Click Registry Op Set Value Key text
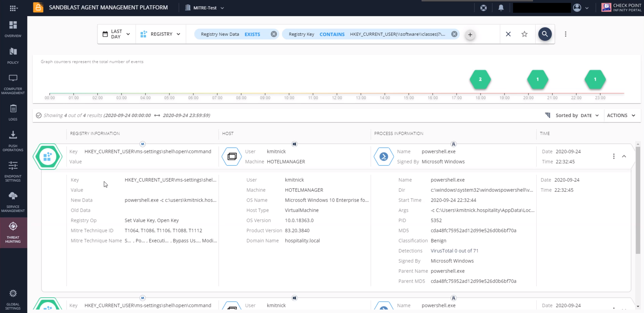Viewport: 644px width, 313px height. (152, 220)
